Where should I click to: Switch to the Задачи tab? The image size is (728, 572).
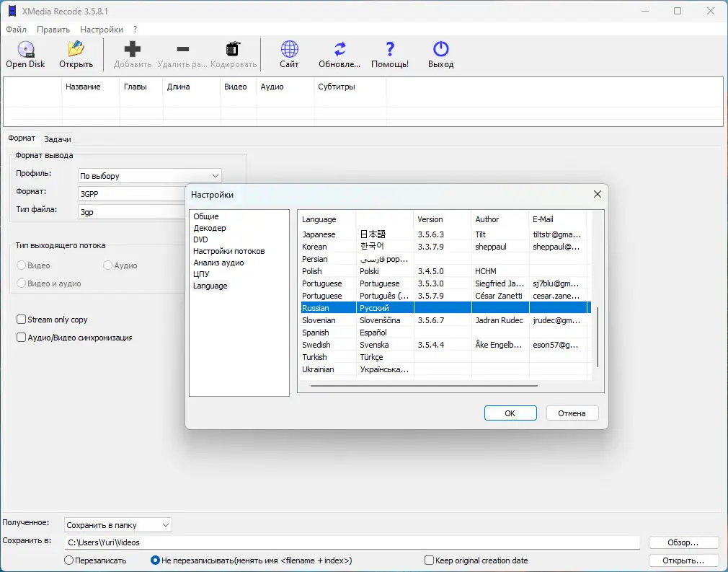57,139
